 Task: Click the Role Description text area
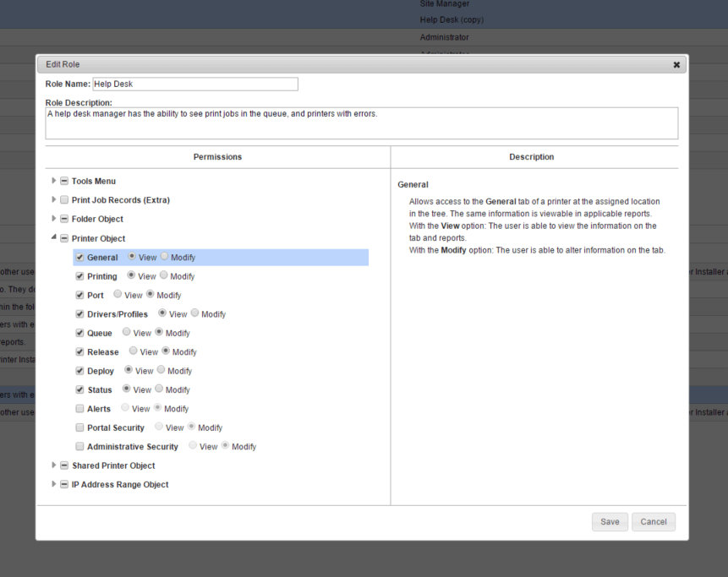pyautogui.click(x=361, y=122)
